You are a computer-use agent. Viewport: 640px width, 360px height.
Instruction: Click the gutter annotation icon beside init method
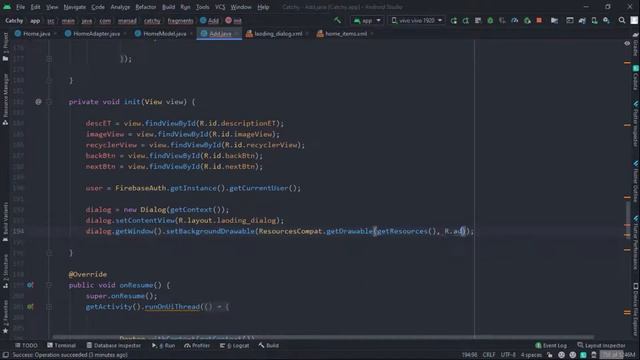[x=38, y=102]
